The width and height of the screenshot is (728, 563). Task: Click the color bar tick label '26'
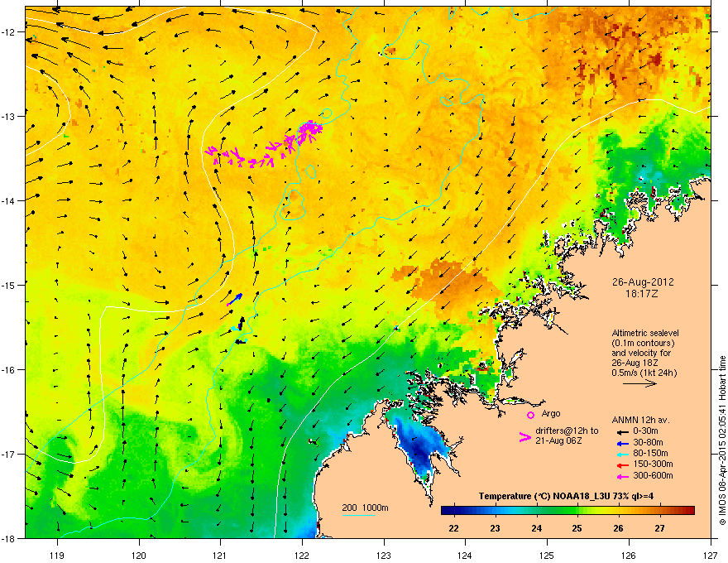pyautogui.click(x=619, y=528)
